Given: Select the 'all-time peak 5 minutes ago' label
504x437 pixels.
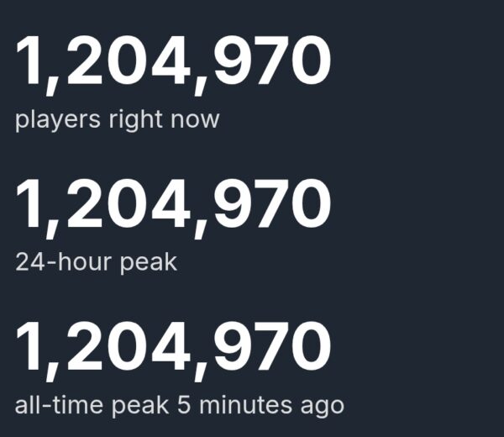Looking at the screenshot, I should [x=180, y=406].
